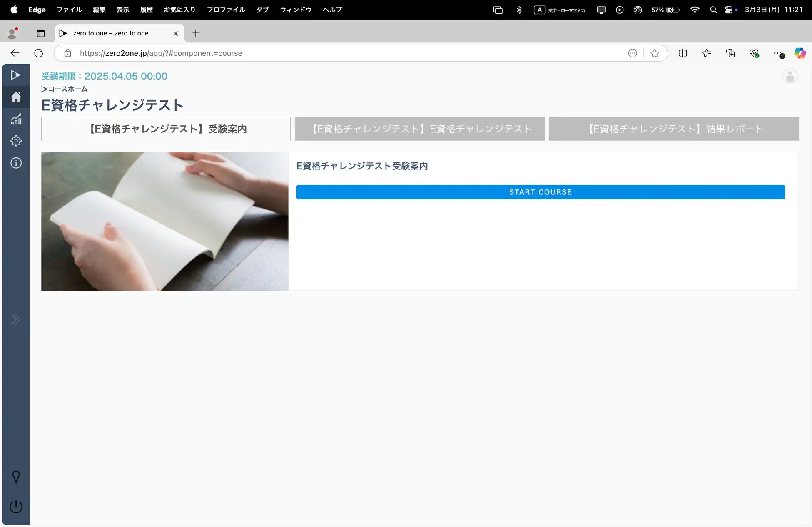Click the light bulb icon at bottom
The image size is (812, 527).
tap(15, 477)
